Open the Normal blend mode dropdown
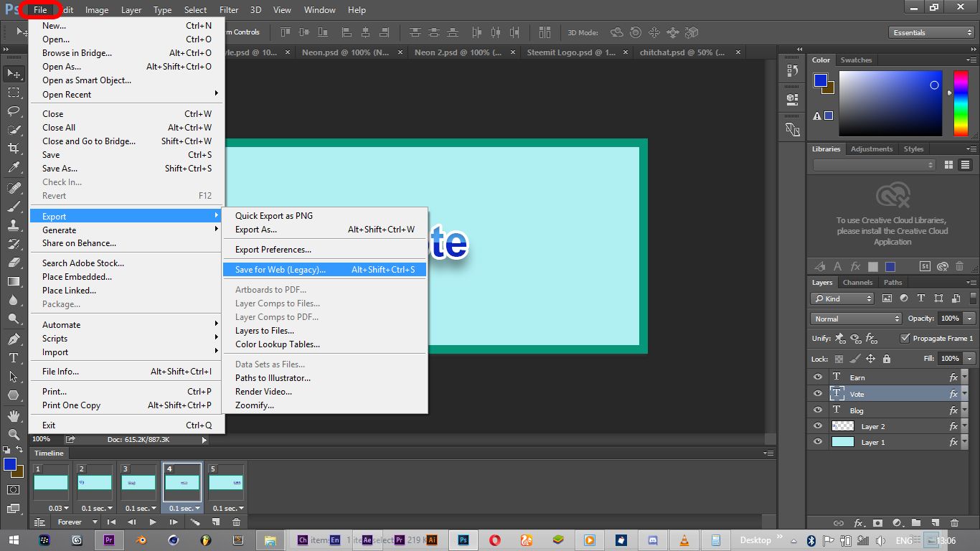The width and height of the screenshot is (980, 551). click(856, 319)
